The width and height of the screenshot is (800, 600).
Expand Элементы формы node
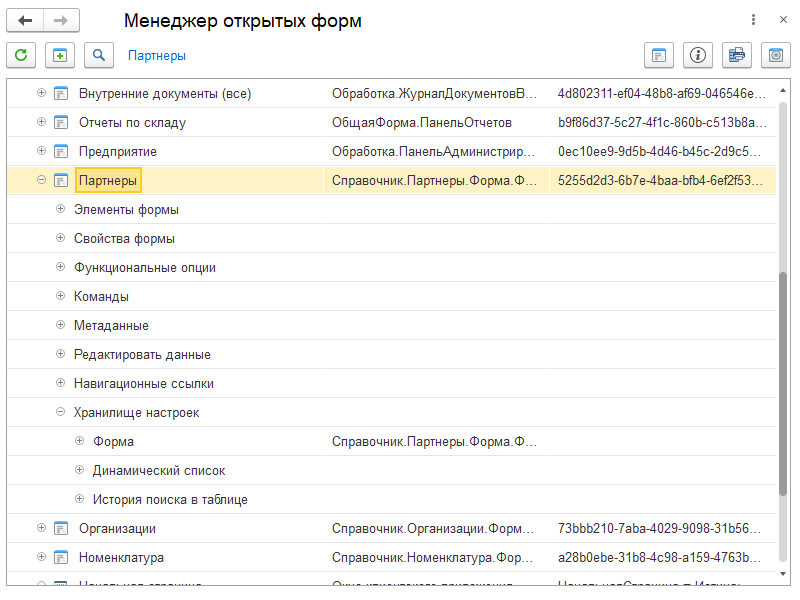click(x=60, y=209)
